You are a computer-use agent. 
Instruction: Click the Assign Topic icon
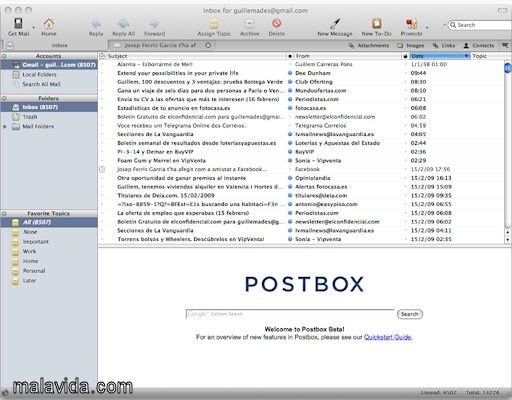(214, 23)
